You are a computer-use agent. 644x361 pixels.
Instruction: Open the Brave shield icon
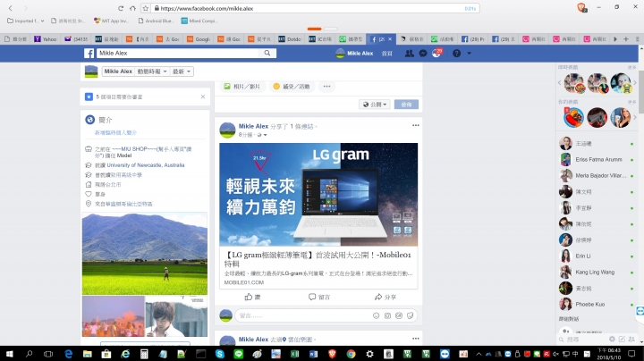pyautogui.click(x=581, y=7)
